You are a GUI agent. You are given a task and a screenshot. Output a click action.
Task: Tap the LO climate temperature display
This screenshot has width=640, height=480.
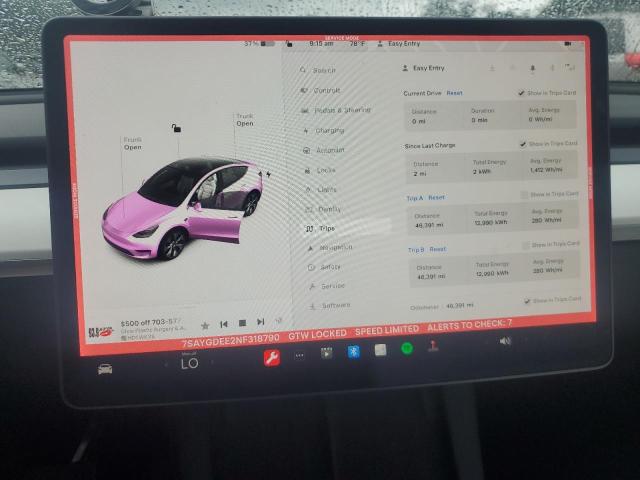(190, 363)
